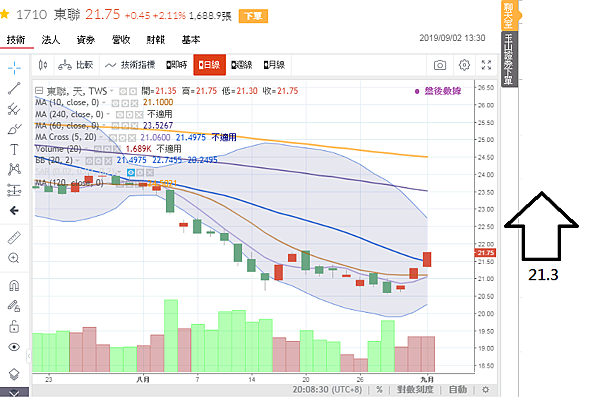The height and width of the screenshot is (420, 600).
Task: Open the 基本 tab
Action: 191,40
